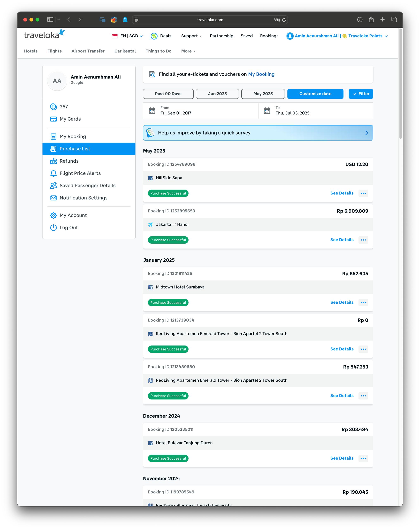
Task: Click the Traveloka logo
Action: (x=44, y=35)
